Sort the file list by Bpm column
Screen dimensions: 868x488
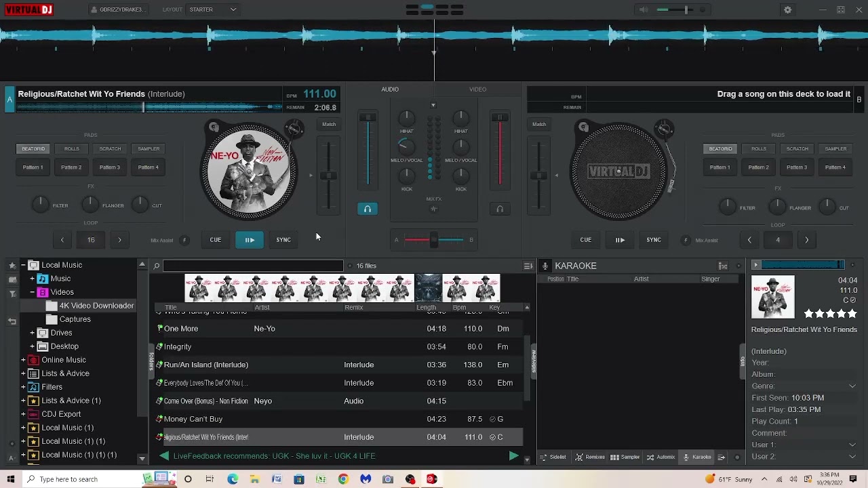click(459, 308)
